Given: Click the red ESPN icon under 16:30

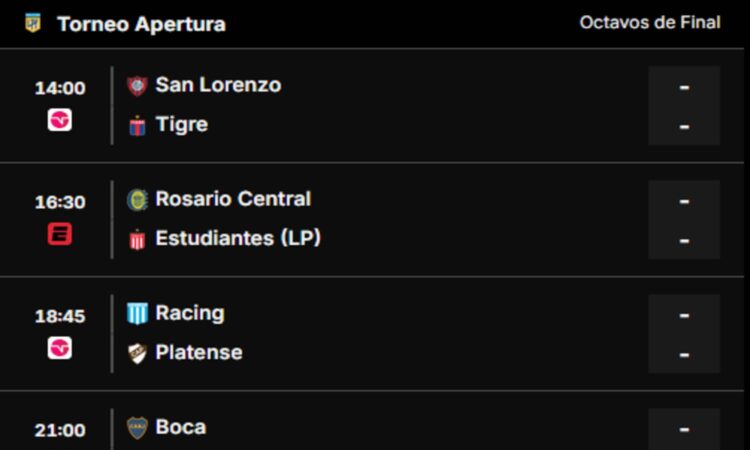Looking at the screenshot, I should tap(60, 234).
